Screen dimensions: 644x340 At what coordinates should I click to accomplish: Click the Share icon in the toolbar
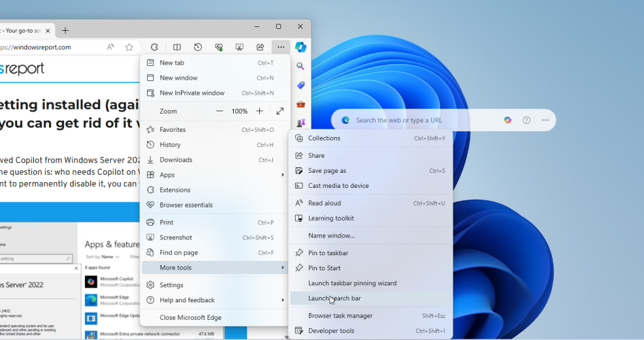[x=260, y=47]
